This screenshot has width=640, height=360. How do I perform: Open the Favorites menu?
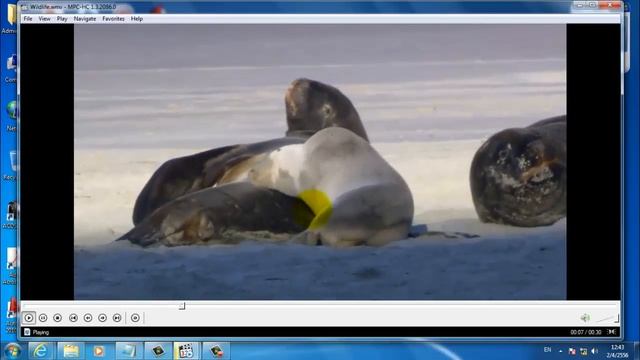[113, 19]
